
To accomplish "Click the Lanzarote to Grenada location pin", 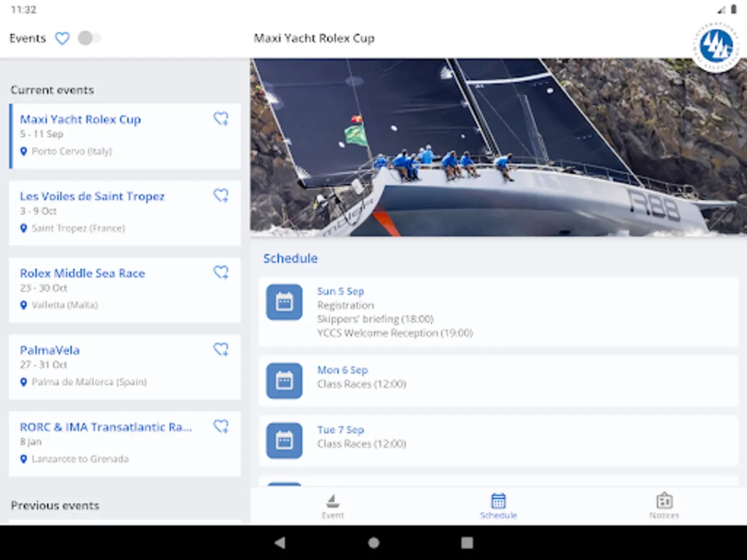I will pyautogui.click(x=24, y=459).
